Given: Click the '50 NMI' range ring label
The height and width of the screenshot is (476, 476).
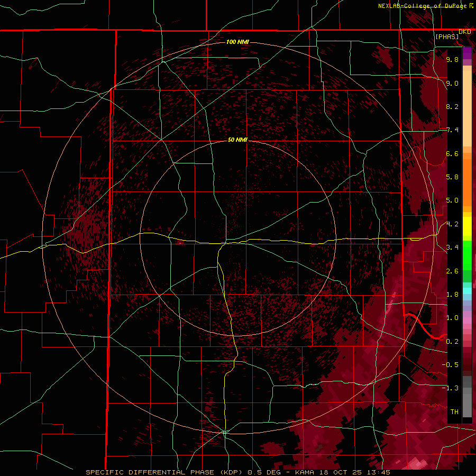Looking at the screenshot, I should pos(237,140).
